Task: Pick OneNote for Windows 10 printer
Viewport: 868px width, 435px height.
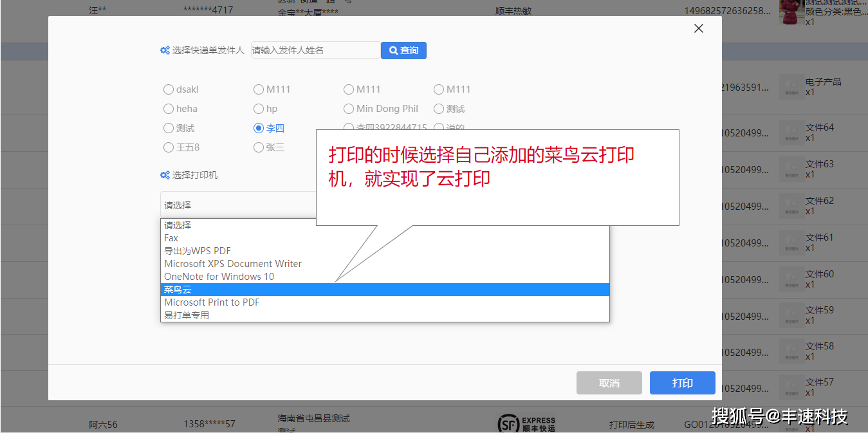Action: coord(385,277)
